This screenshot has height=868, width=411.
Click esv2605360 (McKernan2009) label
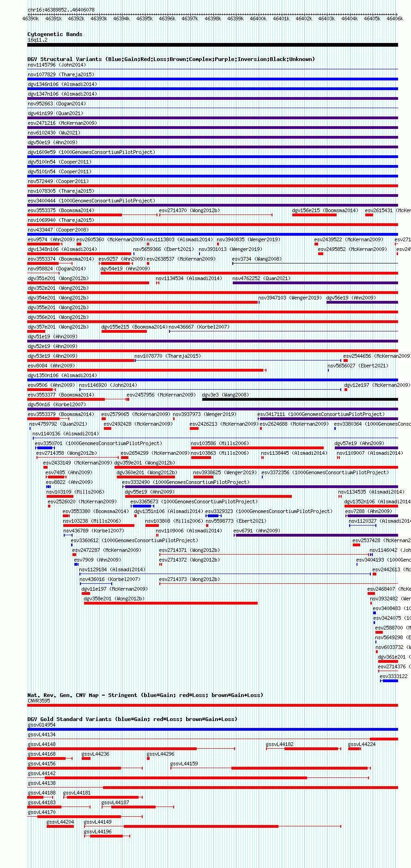(x=111, y=239)
